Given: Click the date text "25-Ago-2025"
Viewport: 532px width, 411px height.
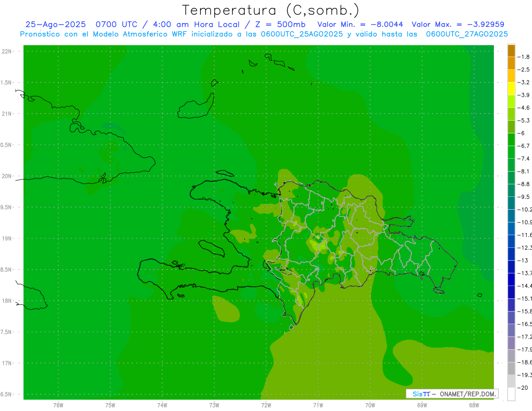Looking at the screenshot, I should (55, 24).
